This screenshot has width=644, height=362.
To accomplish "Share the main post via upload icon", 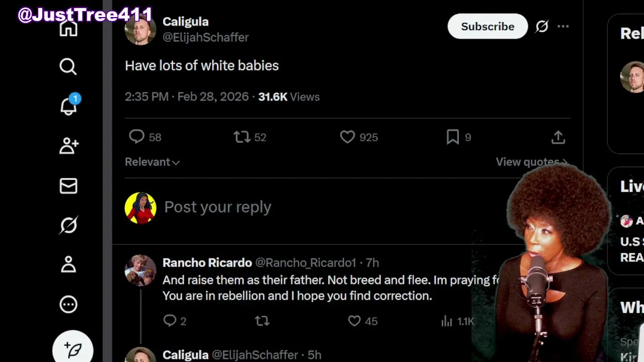I will click(558, 137).
